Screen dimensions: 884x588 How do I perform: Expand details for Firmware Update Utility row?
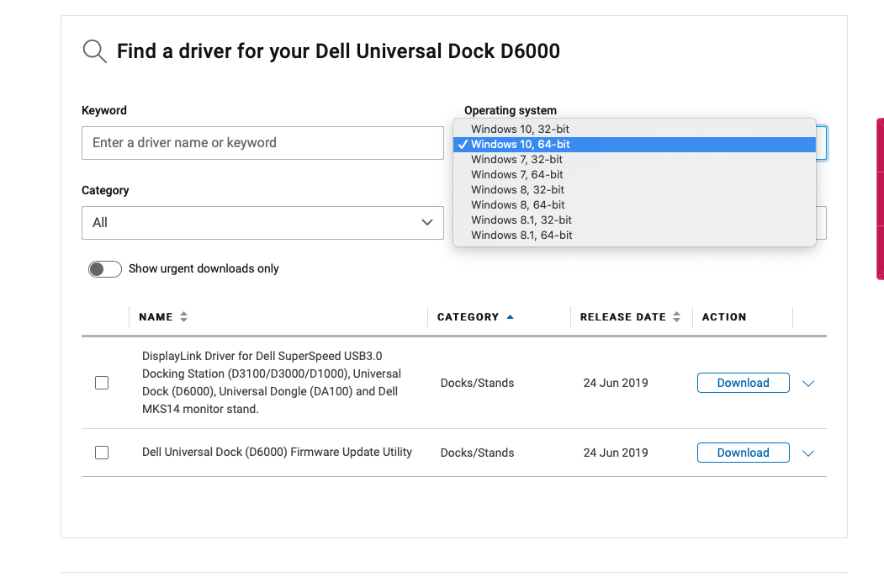click(x=808, y=453)
